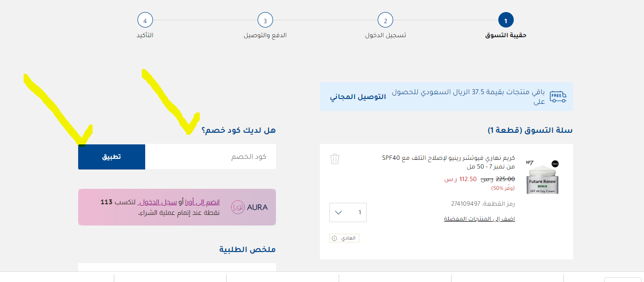Click the انضم إلى أورا link

coord(203,202)
